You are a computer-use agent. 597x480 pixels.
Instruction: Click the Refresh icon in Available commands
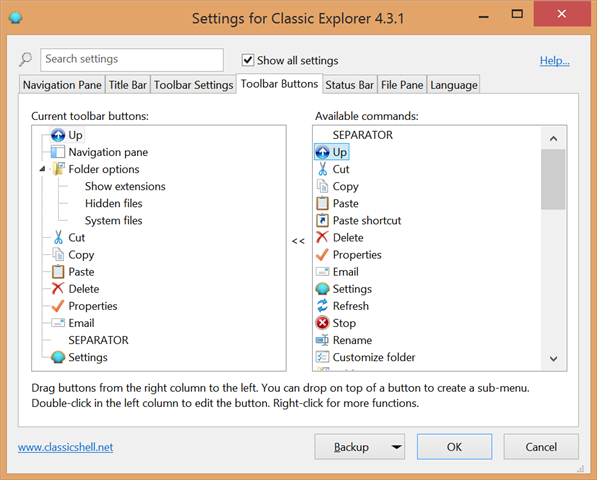click(322, 306)
